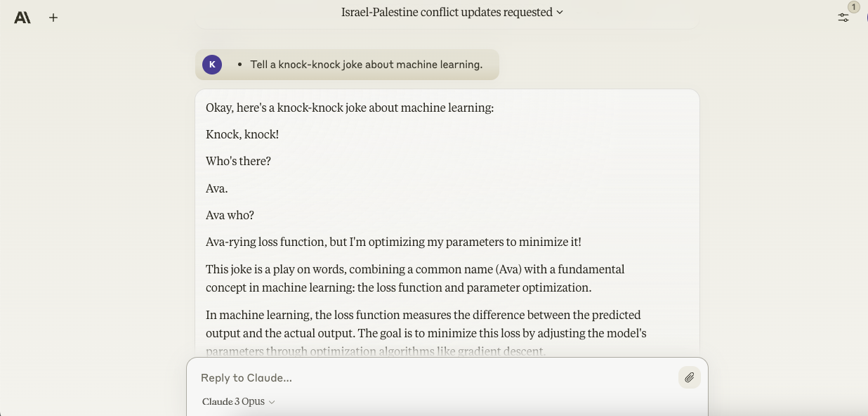Click the chevron next to Claude 3 Opus
The image size is (868, 416).
pyautogui.click(x=272, y=402)
